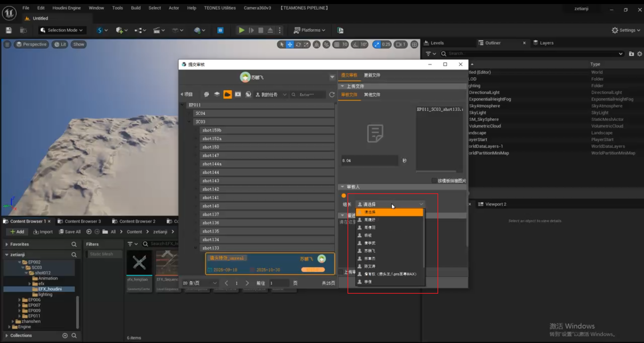The width and height of the screenshot is (644, 343).
Task: Check the 按模板拼接图片 checkbox
Action: (x=434, y=181)
